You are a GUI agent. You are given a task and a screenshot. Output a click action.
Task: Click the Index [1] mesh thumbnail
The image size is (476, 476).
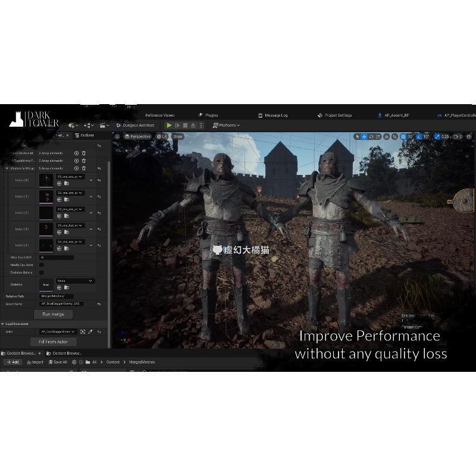(x=46, y=196)
